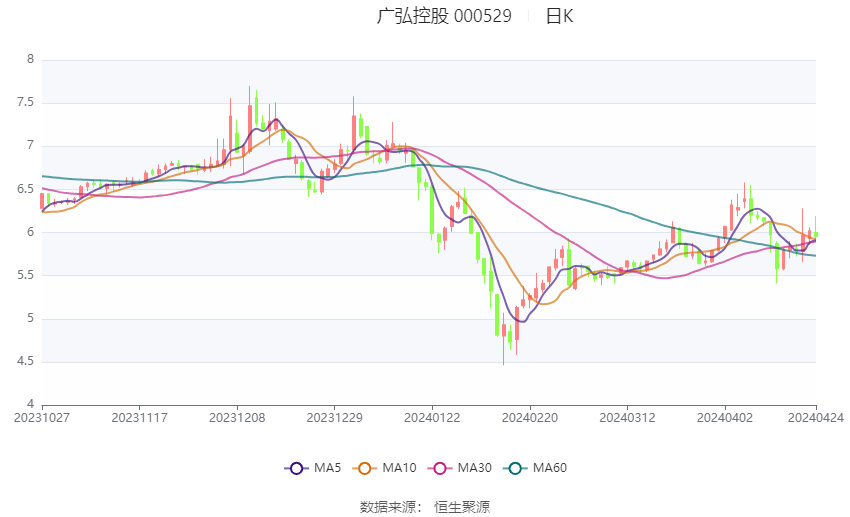The image size is (850, 517).
Task: Select the 日K chart subtitle
Action: (x=559, y=16)
